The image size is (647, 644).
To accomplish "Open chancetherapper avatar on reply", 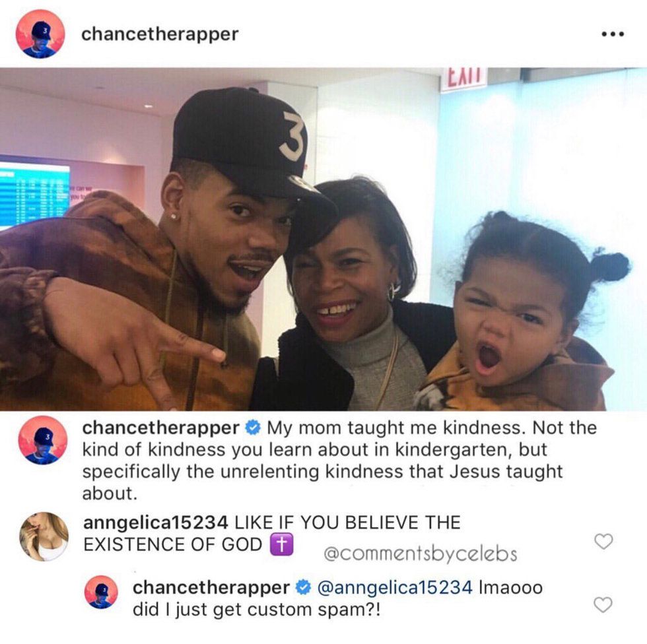I will click(101, 592).
